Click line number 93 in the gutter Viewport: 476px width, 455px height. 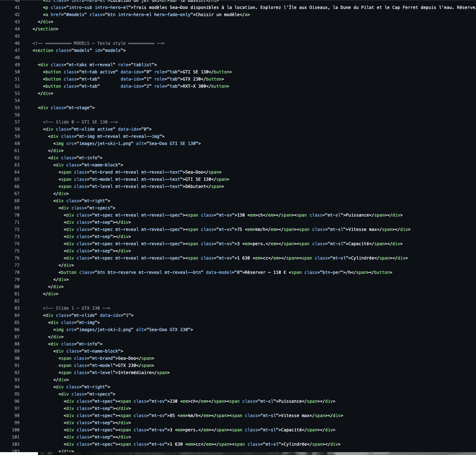click(x=17, y=380)
